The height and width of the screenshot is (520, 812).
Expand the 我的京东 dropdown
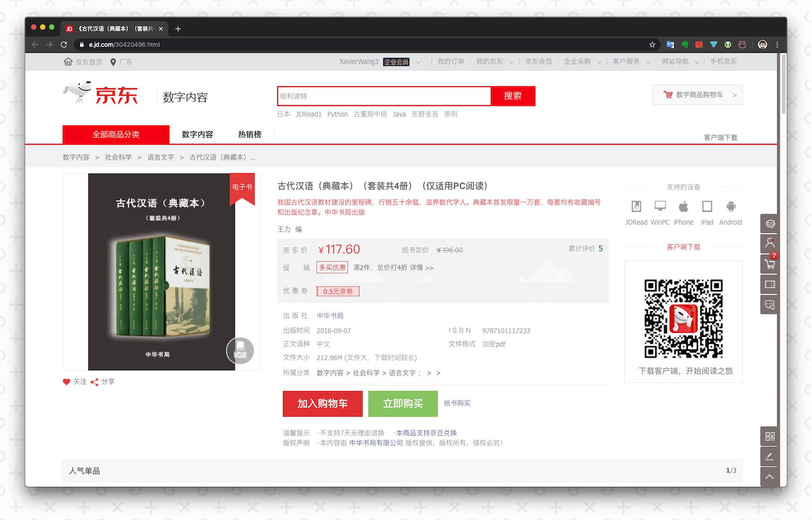coord(494,62)
